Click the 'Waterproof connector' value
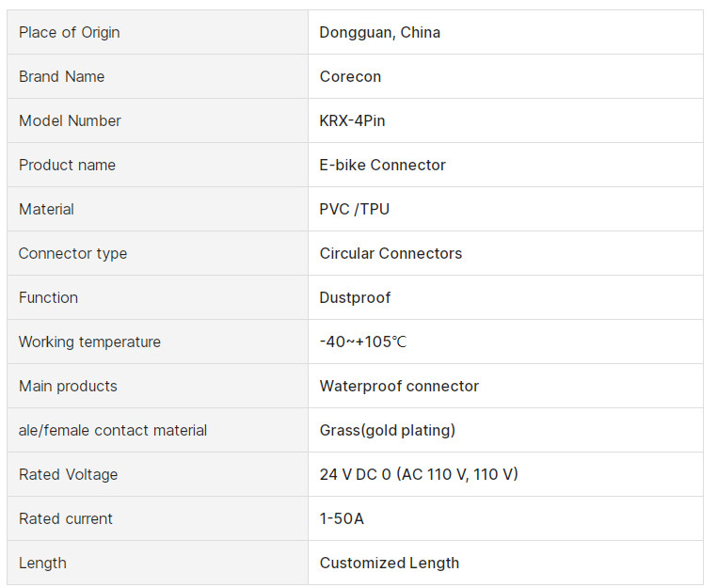 pyautogui.click(x=399, y=386)
